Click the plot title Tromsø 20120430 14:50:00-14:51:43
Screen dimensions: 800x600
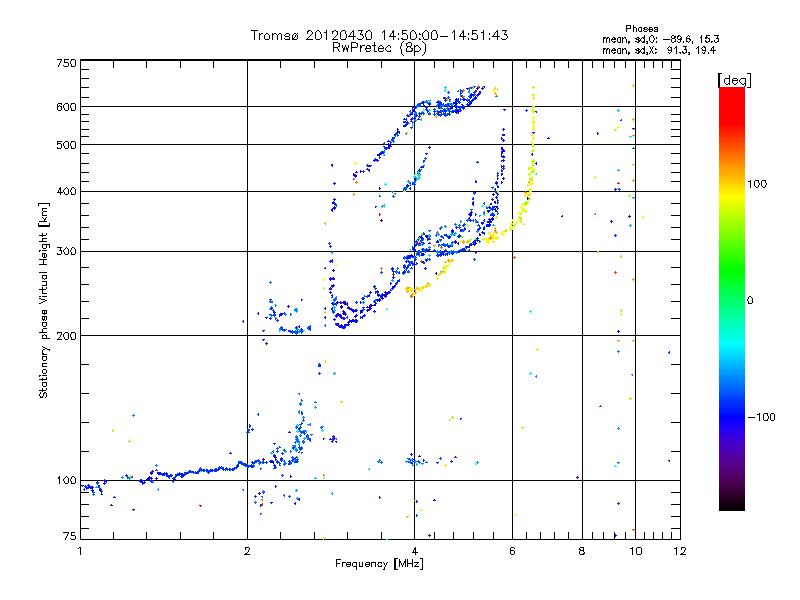pyautogui.click(x=379, y=35)
